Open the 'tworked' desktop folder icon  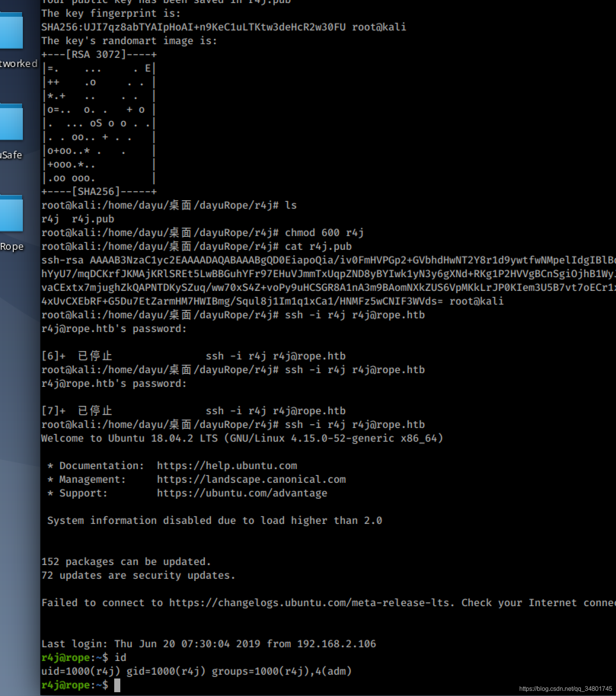click(x=11, y=31)
